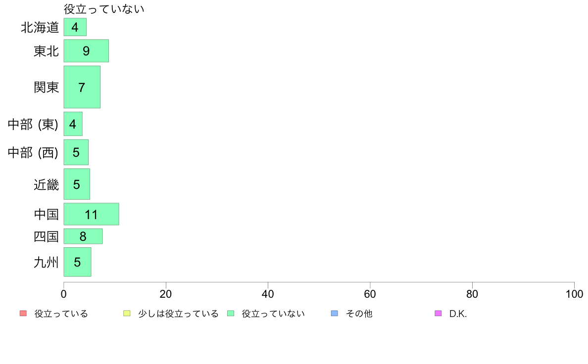Click the 役立っていない chart title
Image resolution: width=588 pixels, height=364 pixels.
tap(104, 8)
